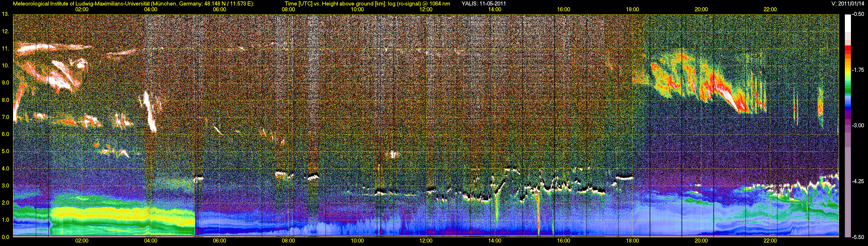Click the 04:00 label on the bottom time axis

click(151, 241)
